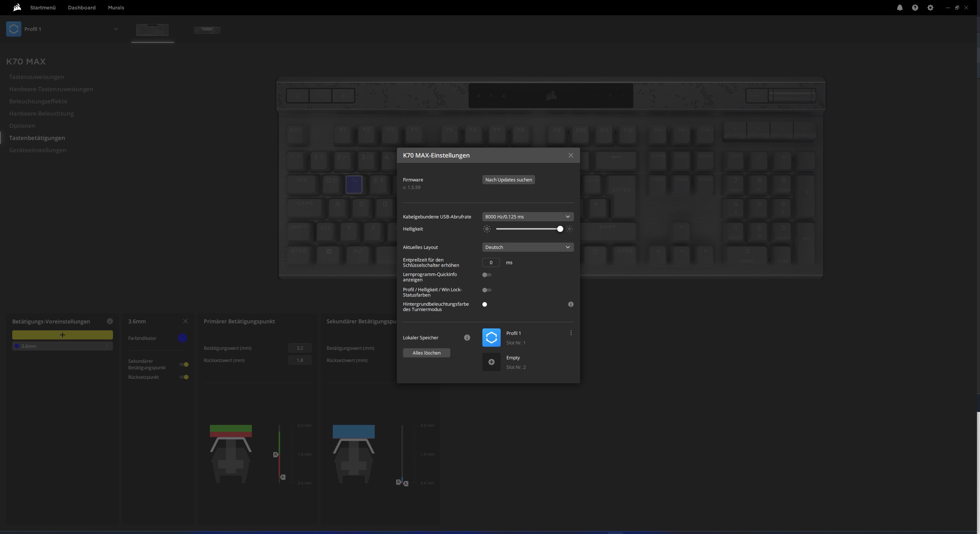980x534 pixels.
Task: Enable Lernprogramm-QuickInfo anzeigen
Action: point(487,275)
